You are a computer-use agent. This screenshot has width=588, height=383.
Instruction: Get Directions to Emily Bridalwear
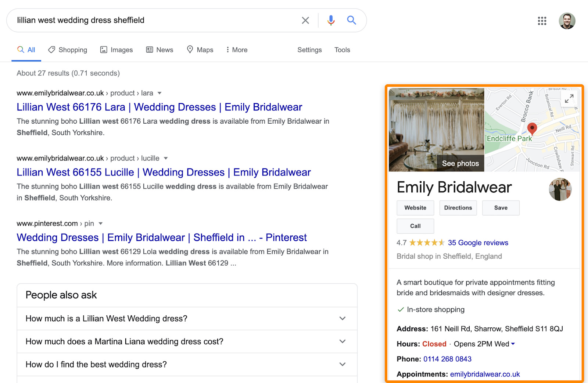click(458, 208)
